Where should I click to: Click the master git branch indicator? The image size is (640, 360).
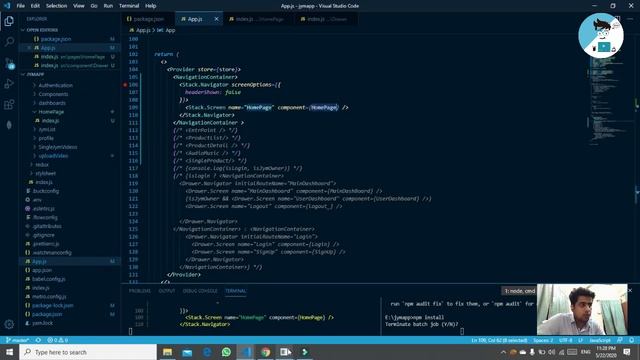pyautogui.click(x=18, y=340)
